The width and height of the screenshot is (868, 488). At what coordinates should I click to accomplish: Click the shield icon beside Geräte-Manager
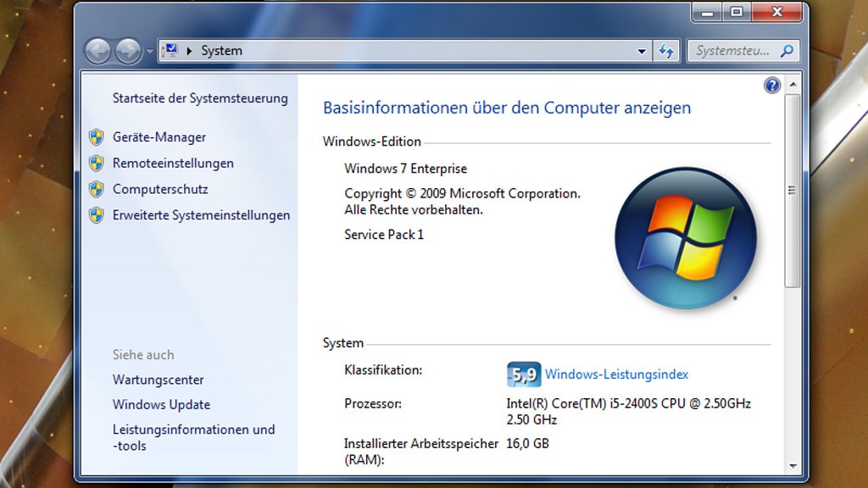pos(97,137)
